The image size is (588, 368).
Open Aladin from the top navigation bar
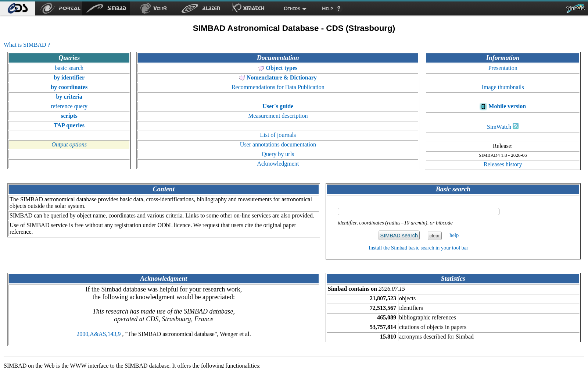pos(201,8)
